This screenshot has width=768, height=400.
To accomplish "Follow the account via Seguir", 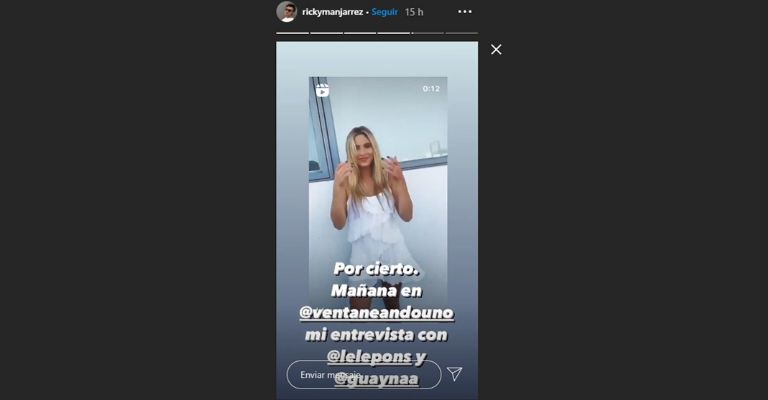I will [x=384, y=12].
